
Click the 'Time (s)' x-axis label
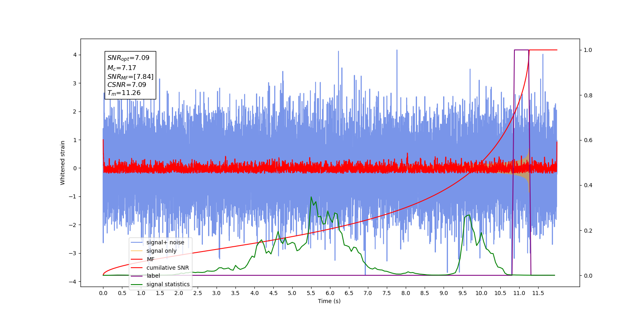coord(329,301)
